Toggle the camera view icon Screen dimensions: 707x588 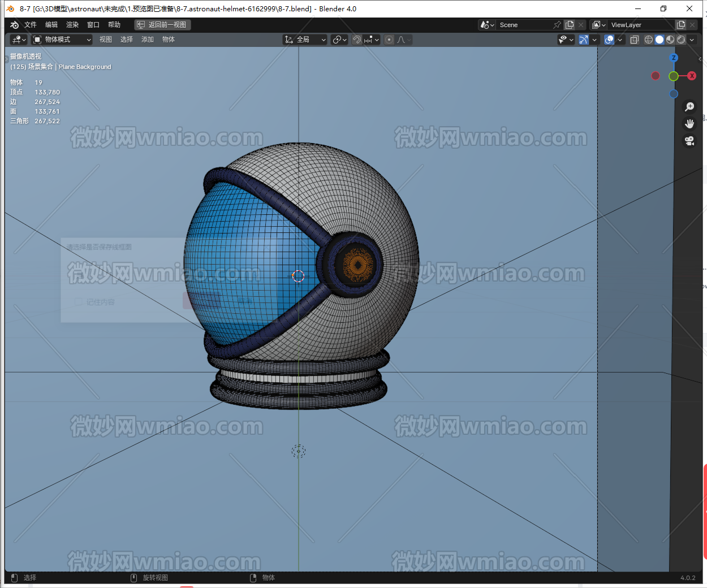point(689,141)
